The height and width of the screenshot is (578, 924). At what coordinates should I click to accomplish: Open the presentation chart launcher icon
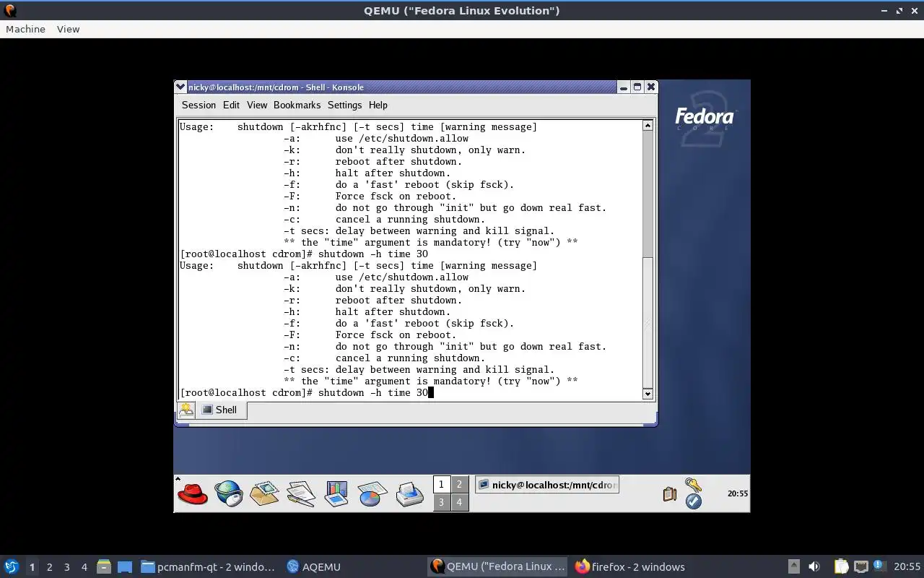click(x=336, y=493)
